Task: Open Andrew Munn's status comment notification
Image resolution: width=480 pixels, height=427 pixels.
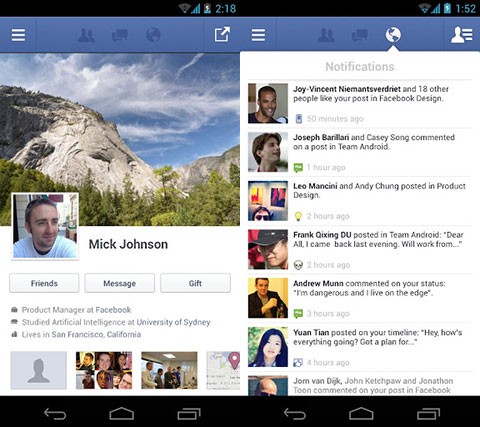Action: point(360,298)
